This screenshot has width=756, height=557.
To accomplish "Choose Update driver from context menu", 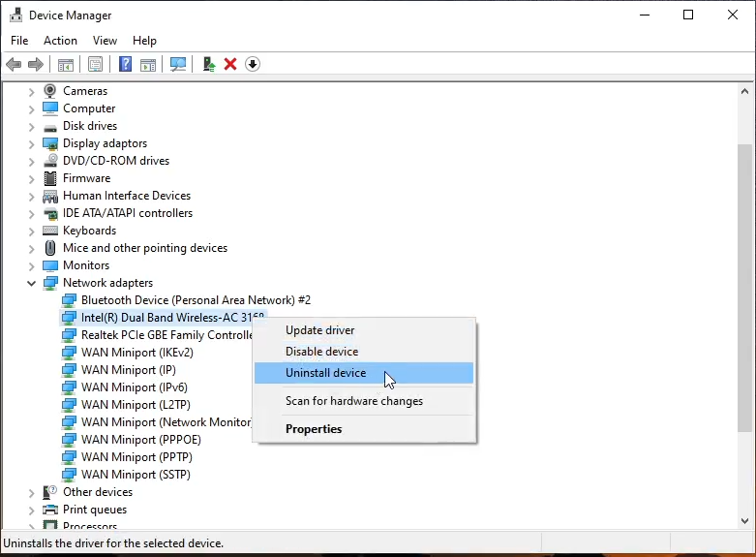I will pyautogui.click(x=364, y=330).
